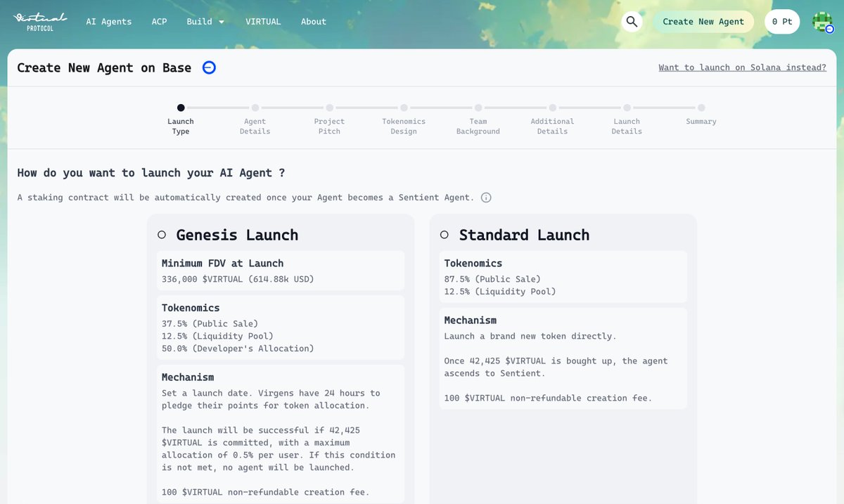Screen dimensions: 844x504
Task: Open the search magnifier icon
Action: tap(632, 22)
